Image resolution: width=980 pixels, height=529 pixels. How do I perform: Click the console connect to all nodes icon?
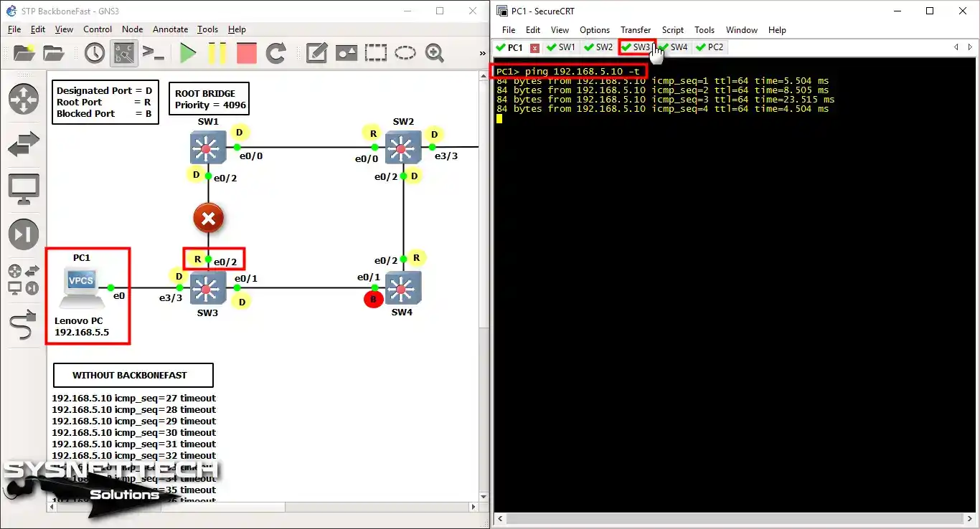(153, 53)
